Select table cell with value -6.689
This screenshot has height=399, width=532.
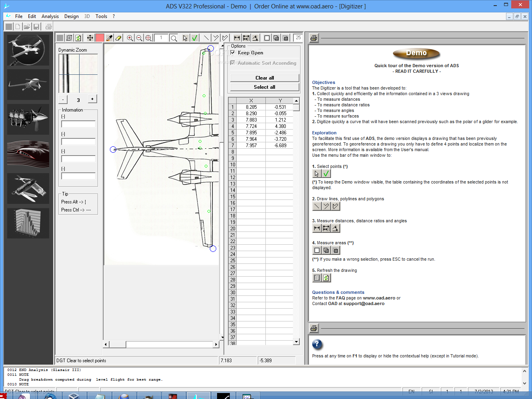coord(280,146)
